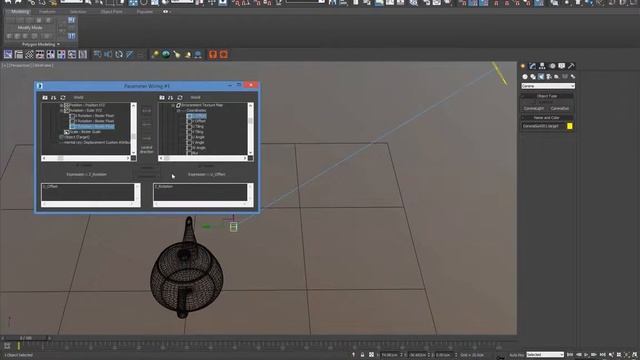Image resolution: width=640 pixels, height=360 pixels.
Task: Click the first orange icon in toolbar
Action: 213,54
